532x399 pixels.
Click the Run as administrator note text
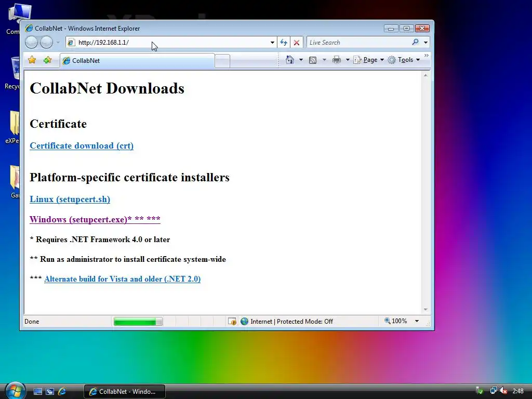128,259
